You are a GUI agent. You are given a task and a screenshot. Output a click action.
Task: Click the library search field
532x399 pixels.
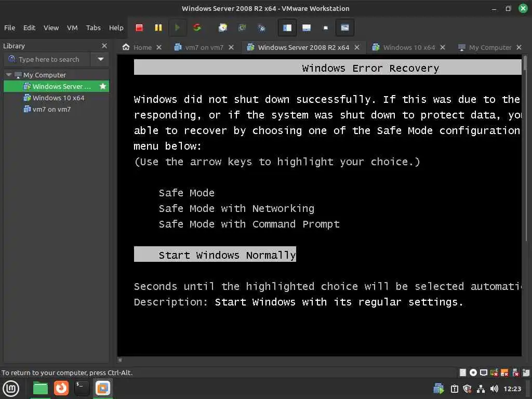47,59
